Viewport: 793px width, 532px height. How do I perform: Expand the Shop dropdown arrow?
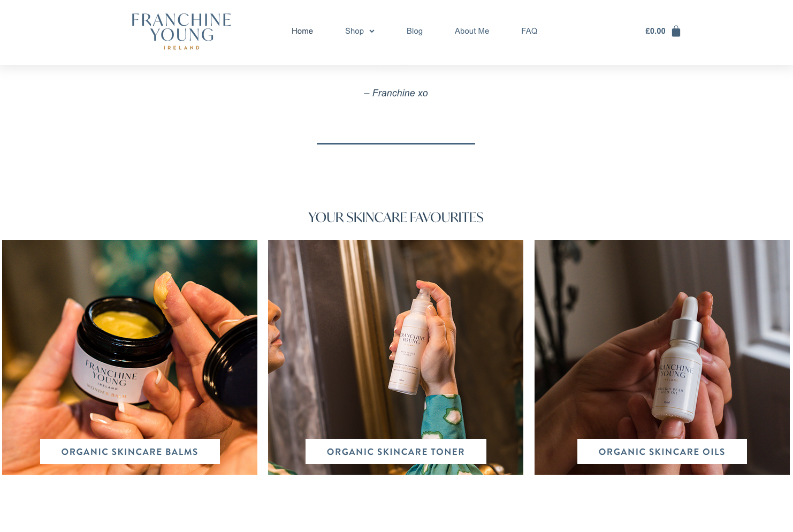(x=371, y=31)
